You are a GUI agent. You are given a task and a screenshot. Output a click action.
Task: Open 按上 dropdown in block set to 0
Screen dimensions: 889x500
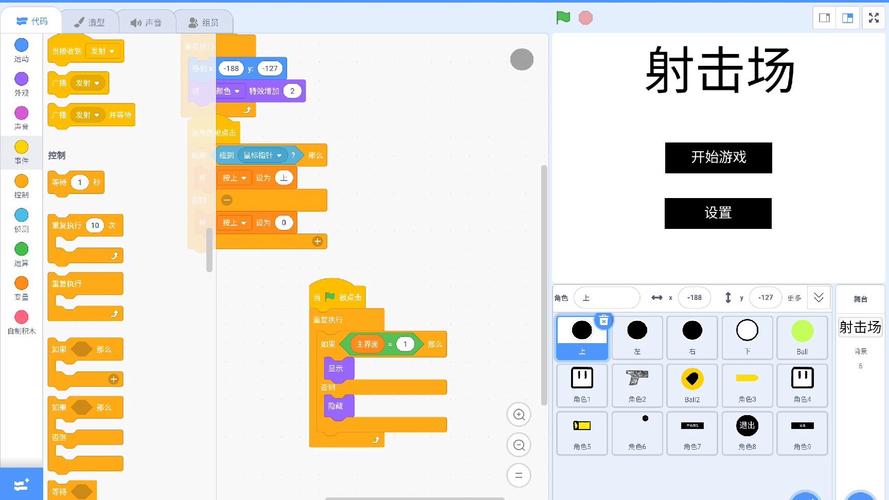pyautogui.click(x=234, y=223)
